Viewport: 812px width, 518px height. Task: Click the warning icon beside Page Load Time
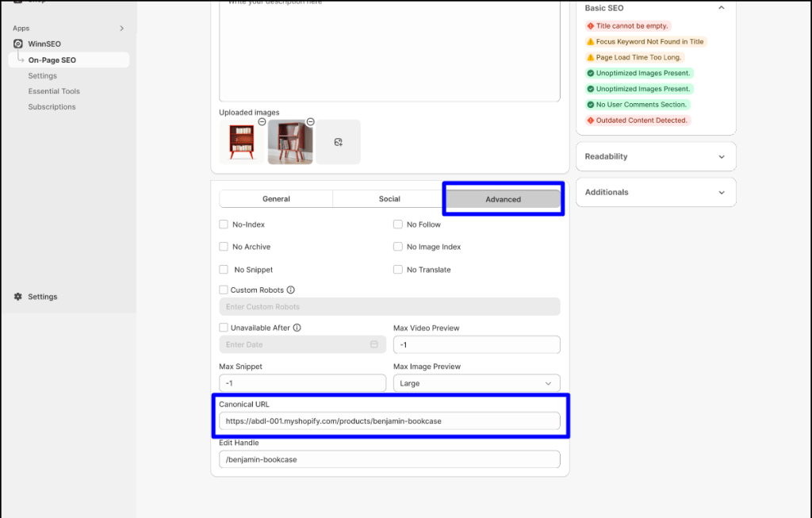coord(590,57)
